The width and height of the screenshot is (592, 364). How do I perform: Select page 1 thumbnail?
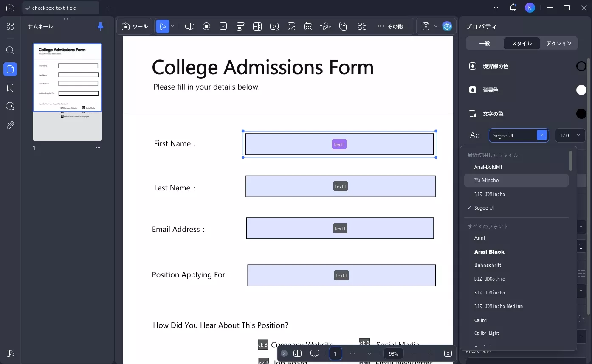pos(67,92)
